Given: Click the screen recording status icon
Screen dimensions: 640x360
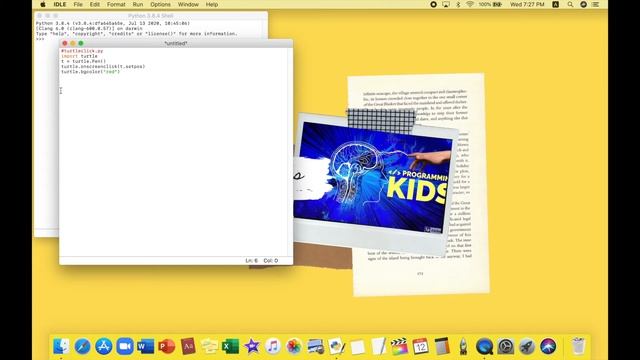Looking at the screenshot, I should tap(433, 4).
